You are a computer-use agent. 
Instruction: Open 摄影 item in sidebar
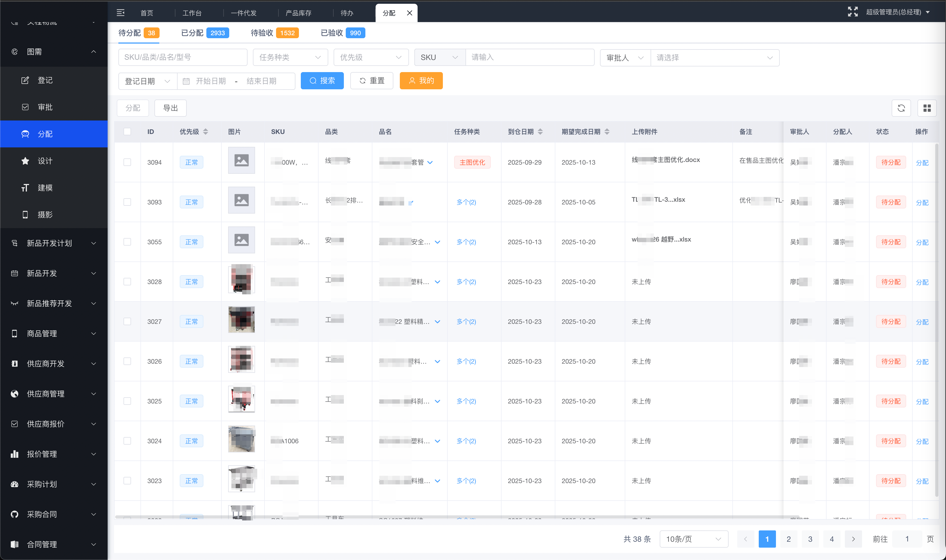(x=45, y=215)
